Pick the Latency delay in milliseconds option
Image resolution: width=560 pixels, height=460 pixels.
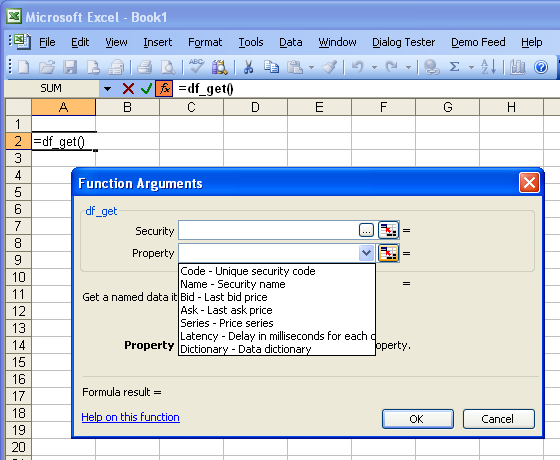tap(277, 336)
